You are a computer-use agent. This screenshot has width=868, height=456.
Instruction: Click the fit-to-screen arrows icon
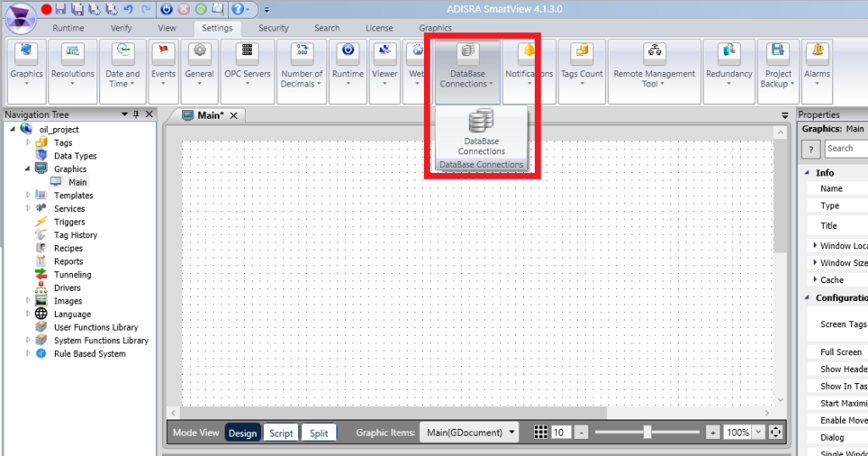coord(776,432)
